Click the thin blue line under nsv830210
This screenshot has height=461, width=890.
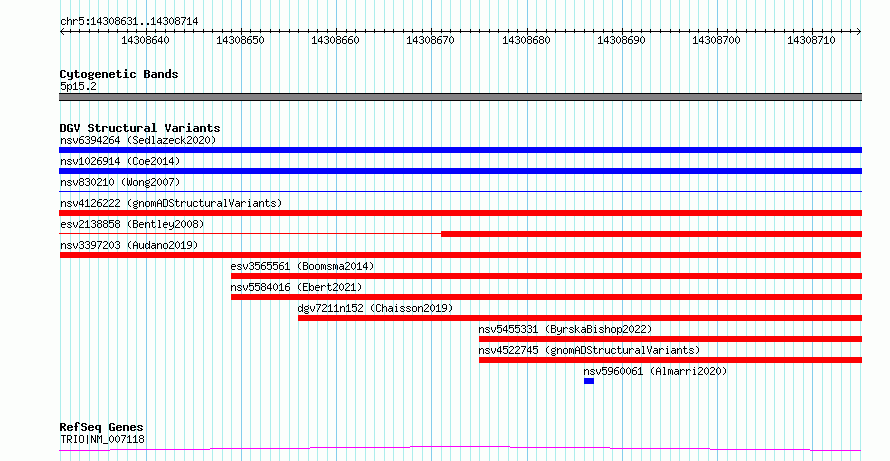(460, 192)
